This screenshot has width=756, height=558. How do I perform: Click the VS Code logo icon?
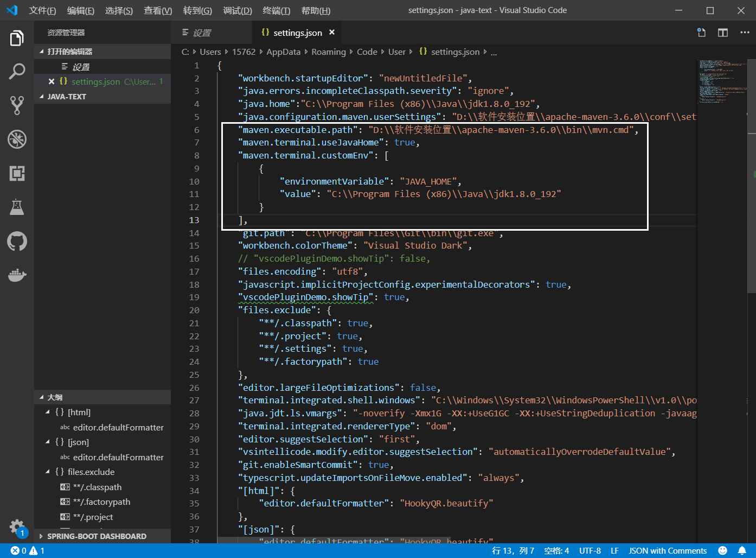tap(12, 10)
